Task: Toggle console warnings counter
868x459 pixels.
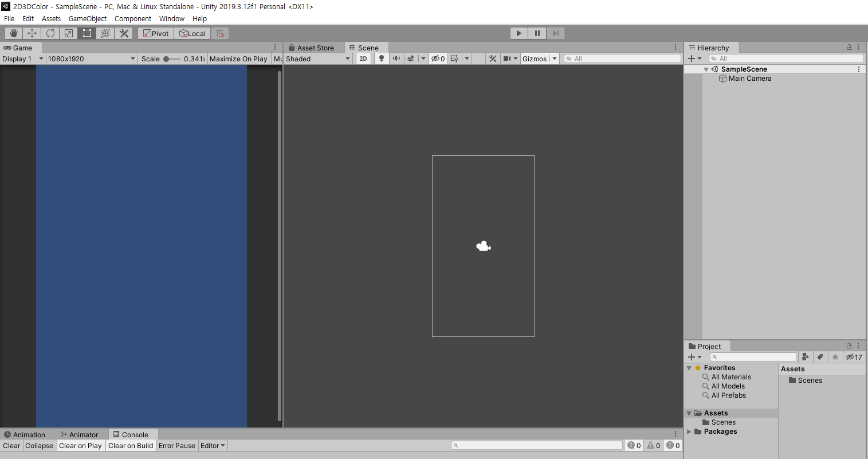Action: [x=654, y=445]
